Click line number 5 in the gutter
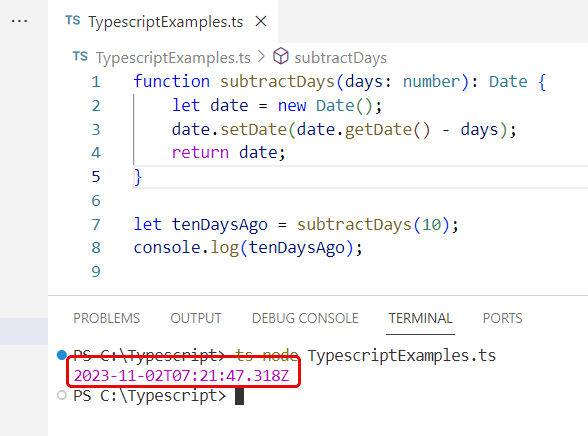Image resolution: width=588 pixels, height=436 pixels. [96, 177]
